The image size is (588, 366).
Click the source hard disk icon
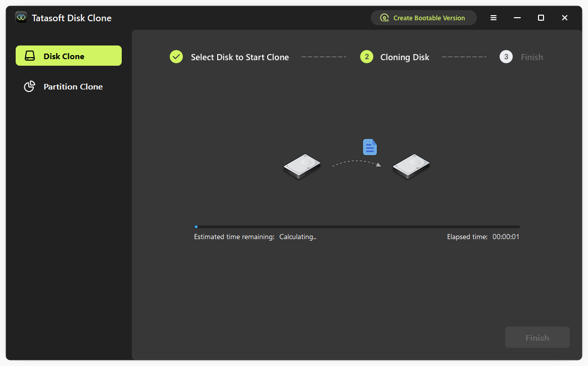[x=302, y=167]
